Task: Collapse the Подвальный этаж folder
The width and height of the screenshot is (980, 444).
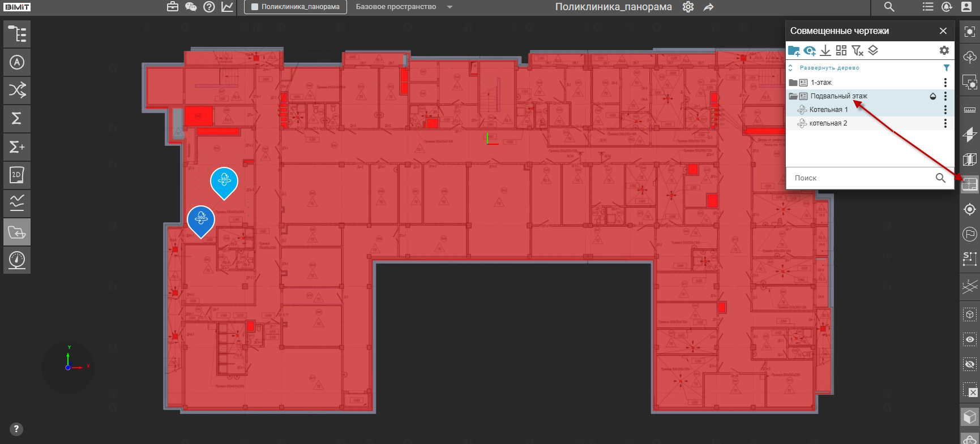Action: click(793, 96)
